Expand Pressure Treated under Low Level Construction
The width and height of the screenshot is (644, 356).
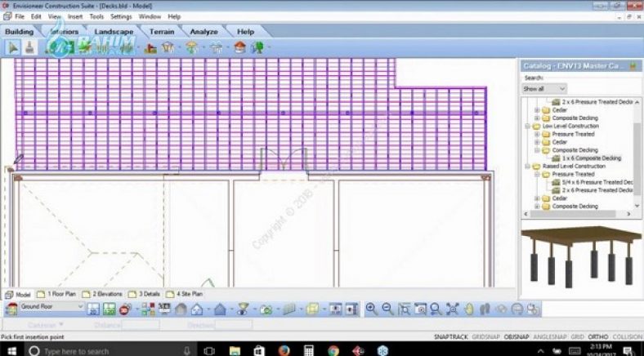point(537,134)
